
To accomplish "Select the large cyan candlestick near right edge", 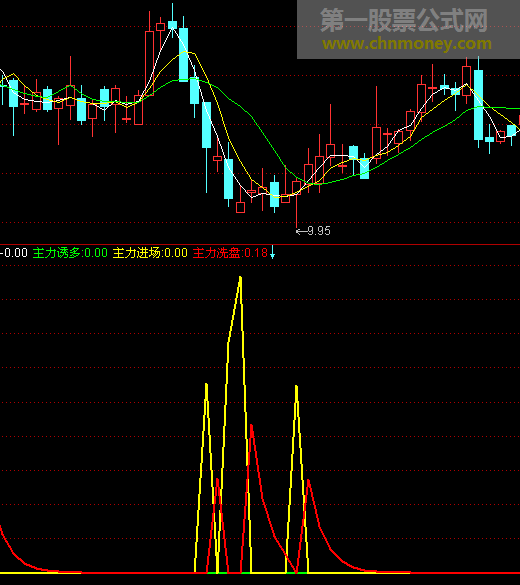I will (479, 103).
